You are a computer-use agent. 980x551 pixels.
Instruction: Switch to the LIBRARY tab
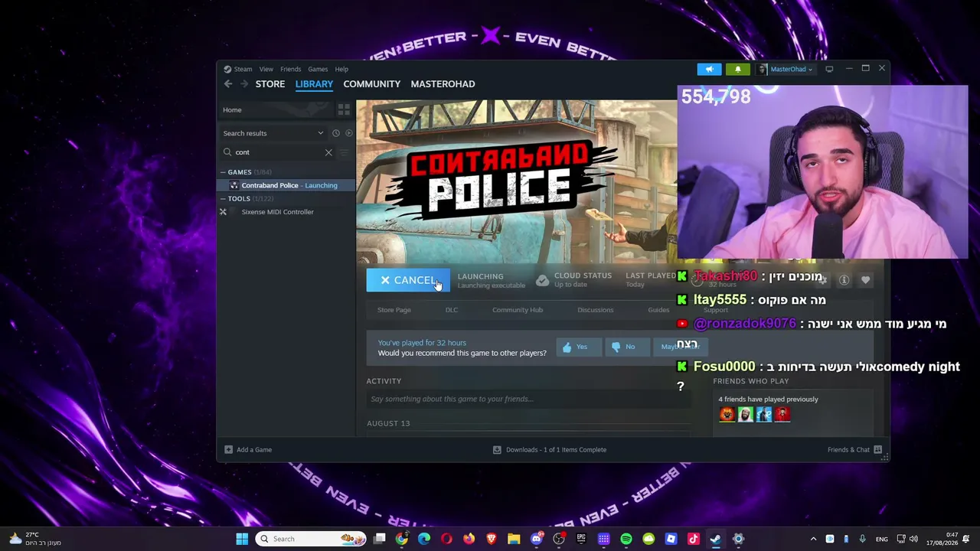[314, 84]
